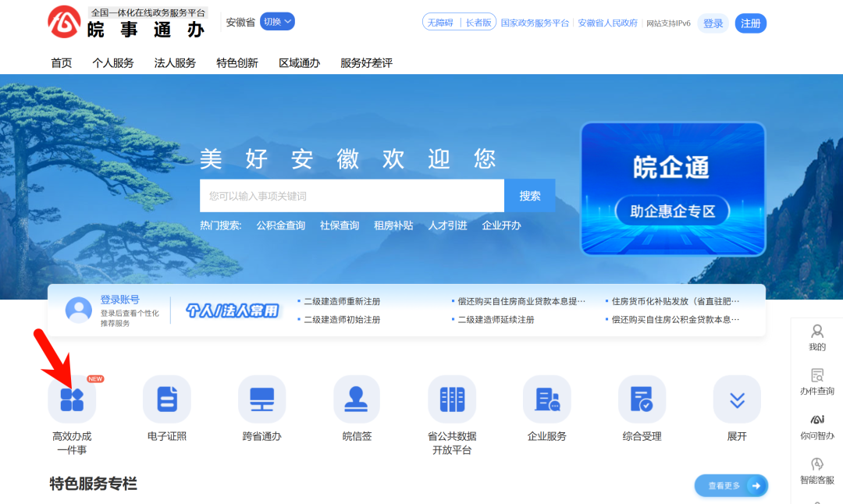Select the 企业服务 building icon
Viewport: 843px width, 504px height.
[546, 399]
